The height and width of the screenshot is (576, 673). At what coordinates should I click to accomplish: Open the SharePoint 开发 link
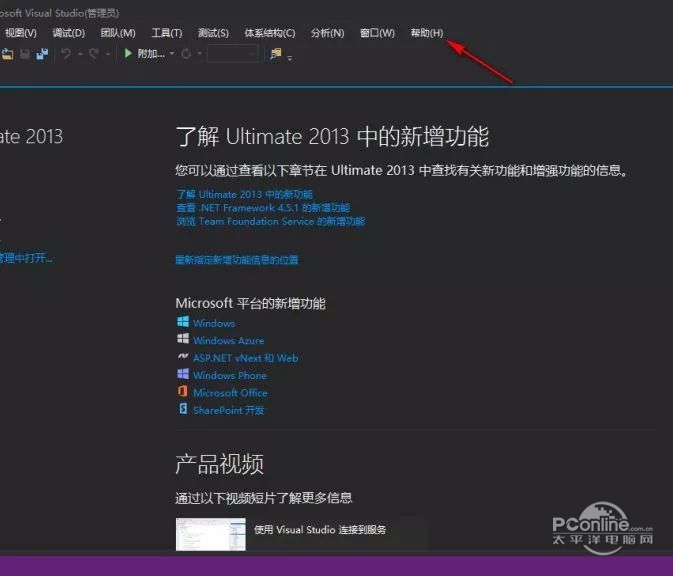(228, 410)
